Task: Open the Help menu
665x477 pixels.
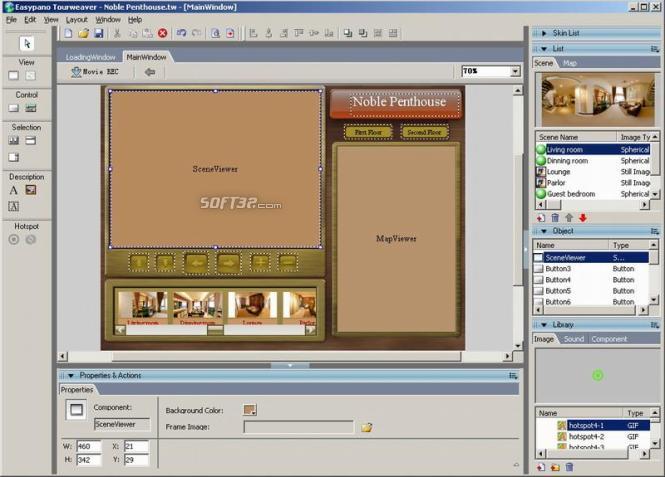Action: [x=135, y=20]
